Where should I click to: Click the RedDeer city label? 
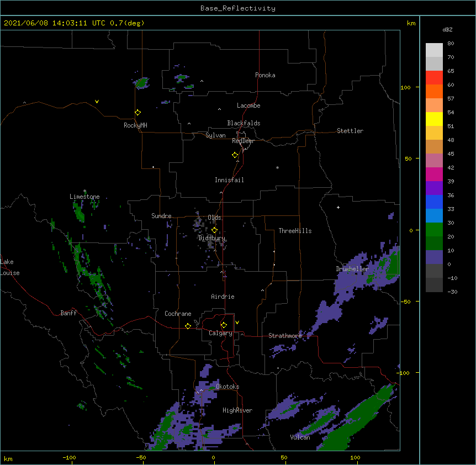click(x=243, y=141)
